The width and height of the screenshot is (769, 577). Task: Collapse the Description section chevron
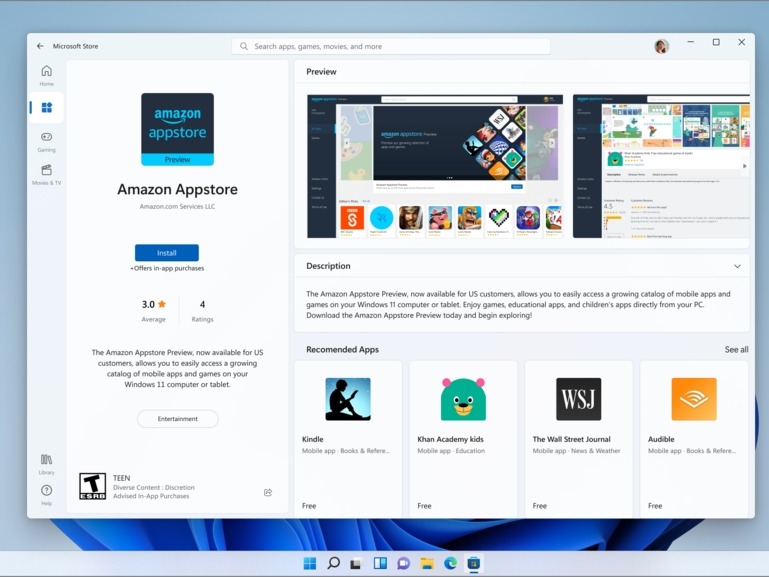pos(737,266)
